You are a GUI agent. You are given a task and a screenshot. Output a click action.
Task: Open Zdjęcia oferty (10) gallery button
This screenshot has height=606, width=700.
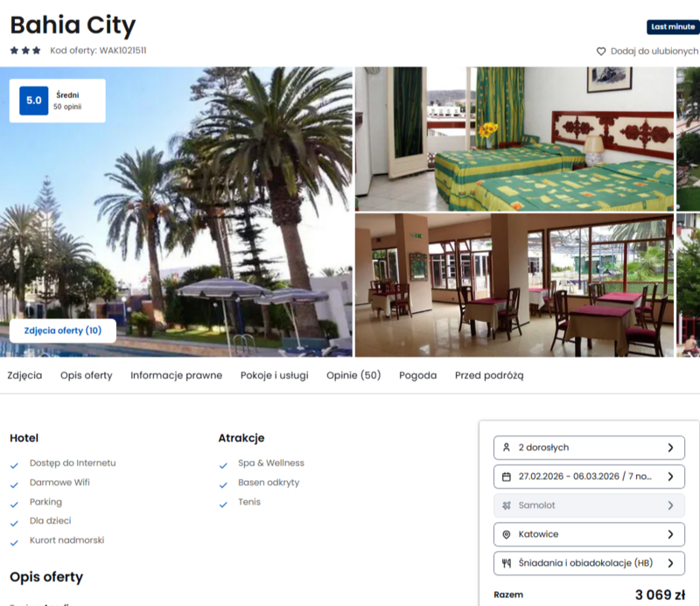pyautogui.click(x=63, y=331)
